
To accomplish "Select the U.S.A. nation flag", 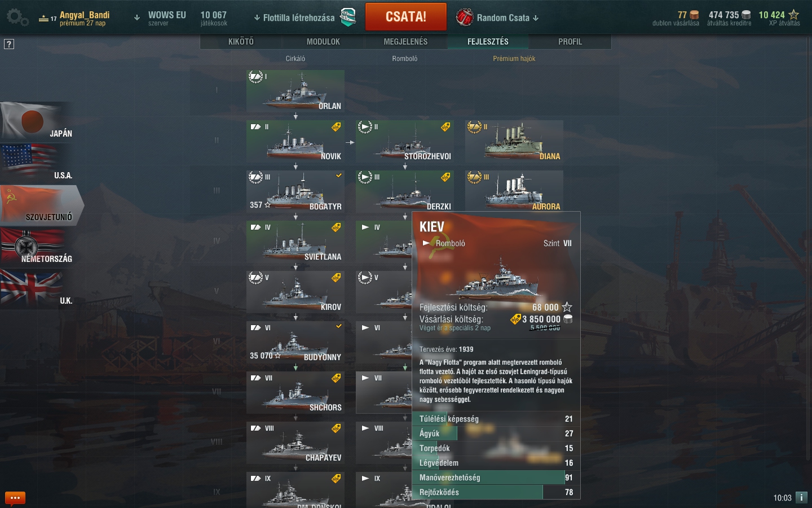I will click(37, 163).
